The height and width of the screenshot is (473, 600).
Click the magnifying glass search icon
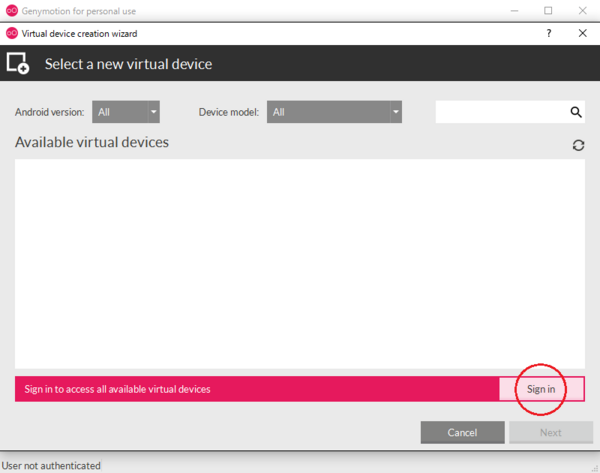pyautogui.click(x=576, y=112)
